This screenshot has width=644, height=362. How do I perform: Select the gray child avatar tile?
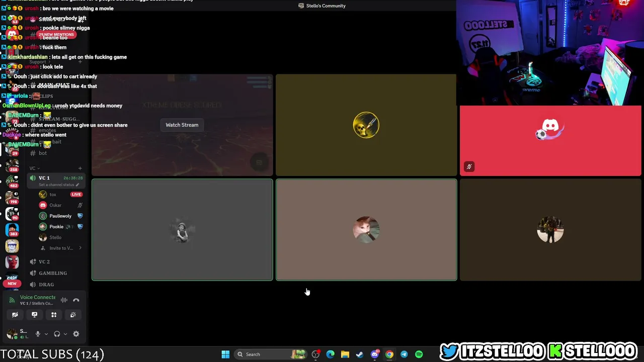182,230
